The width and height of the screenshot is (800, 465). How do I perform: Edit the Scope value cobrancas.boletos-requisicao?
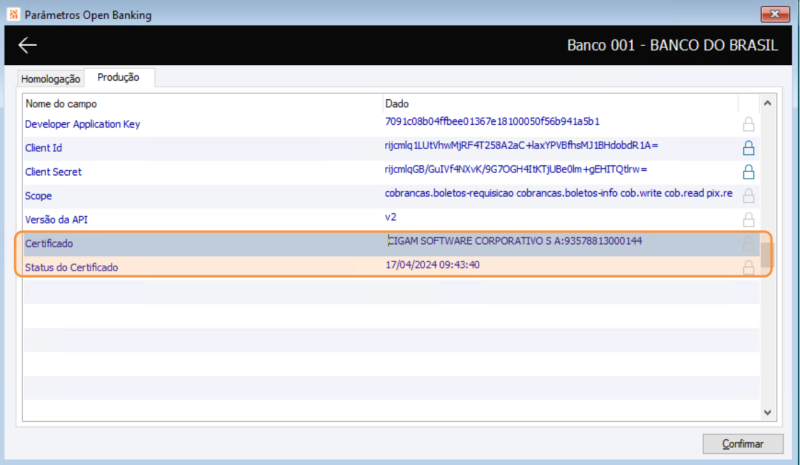point(559,193)
